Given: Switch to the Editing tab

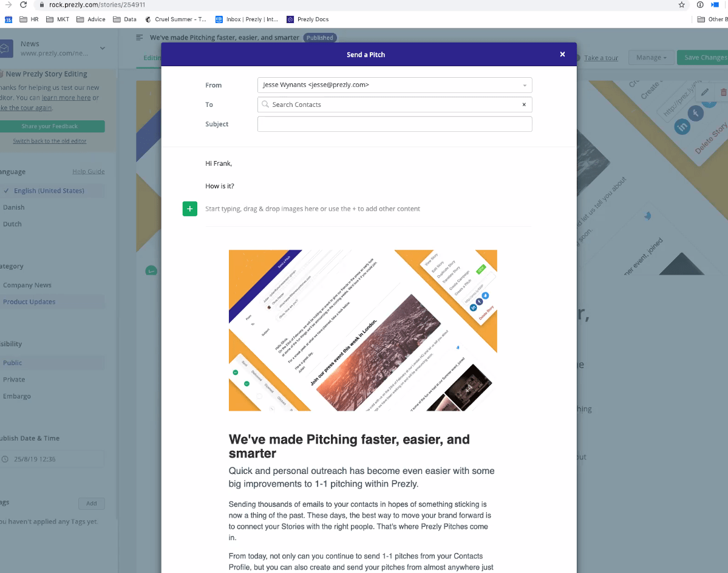Looking at the screenshot, I should [151, 58].
